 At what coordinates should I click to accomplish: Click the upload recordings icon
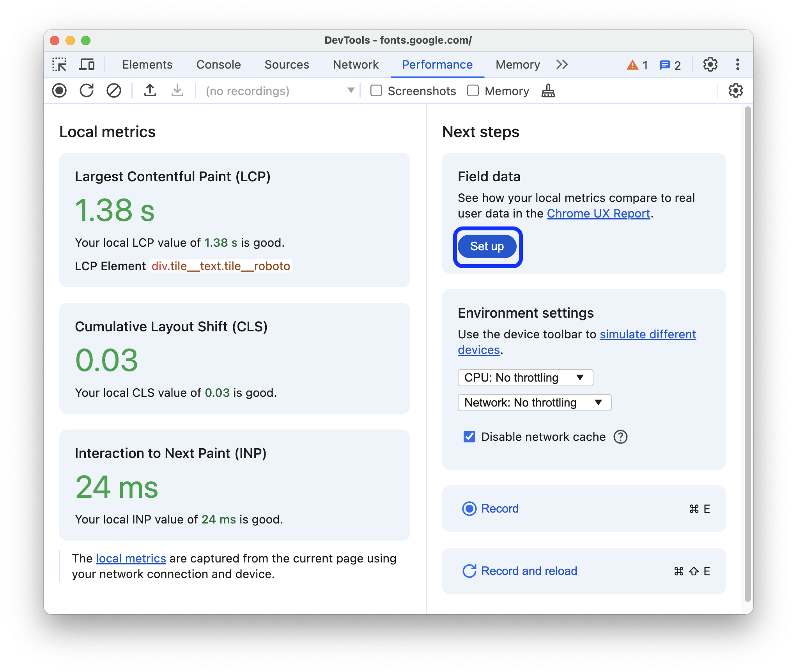tap(150, 91)
